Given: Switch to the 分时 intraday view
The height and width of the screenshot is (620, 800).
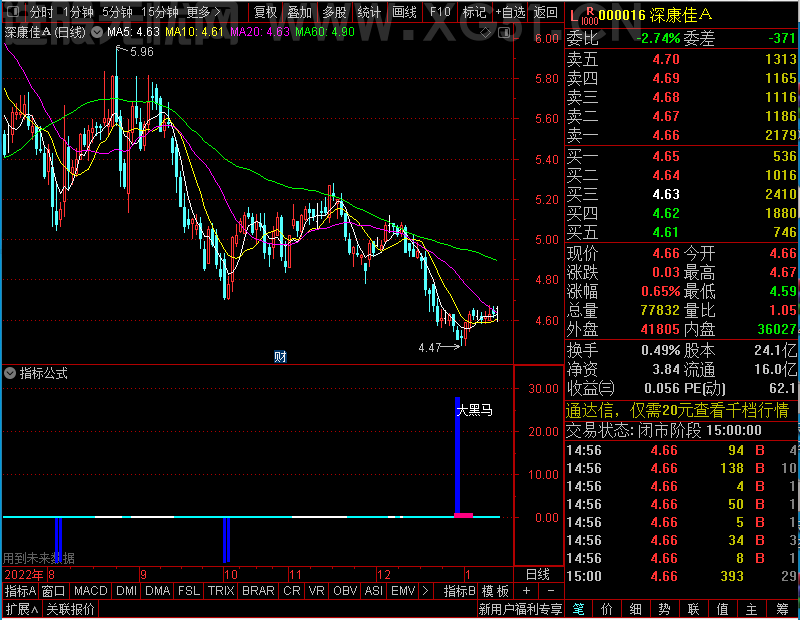Looking at the screenshot, I should click(x=41, y=12).
